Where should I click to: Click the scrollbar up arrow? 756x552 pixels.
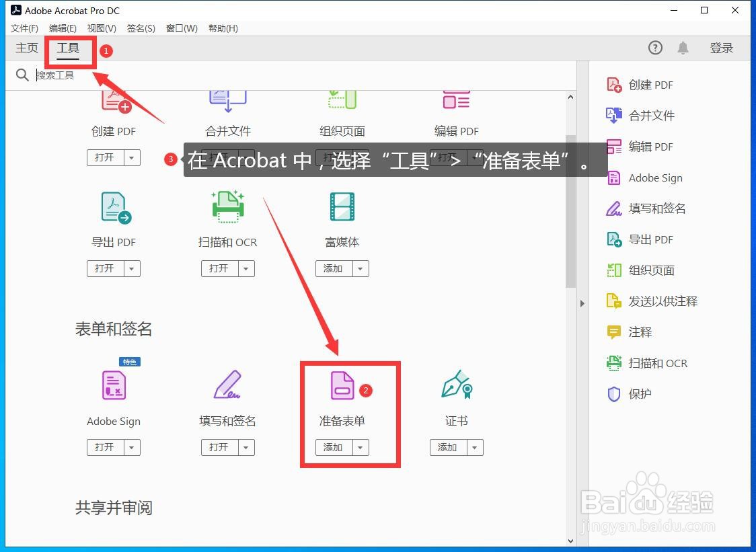point(570,97)
